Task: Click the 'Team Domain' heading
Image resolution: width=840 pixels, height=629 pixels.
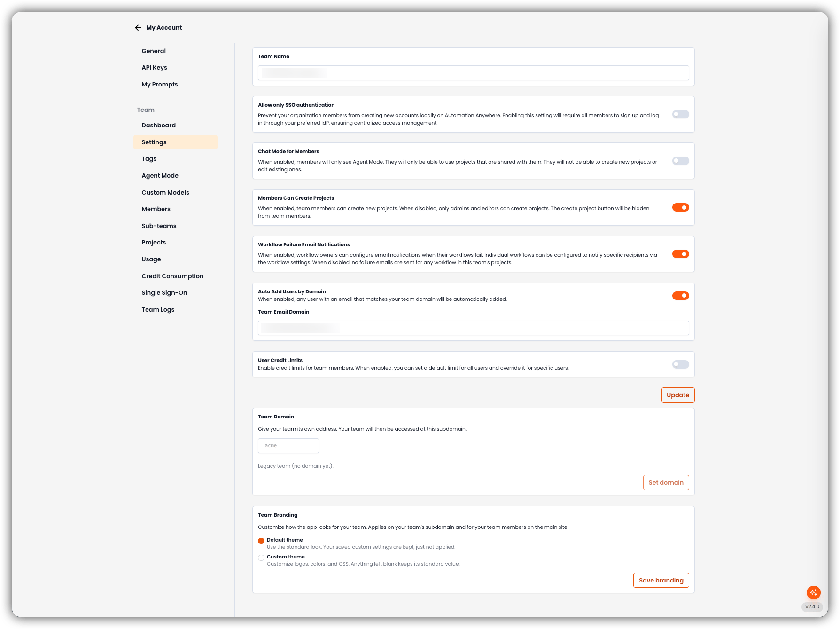Action: (x=276, y=417)
